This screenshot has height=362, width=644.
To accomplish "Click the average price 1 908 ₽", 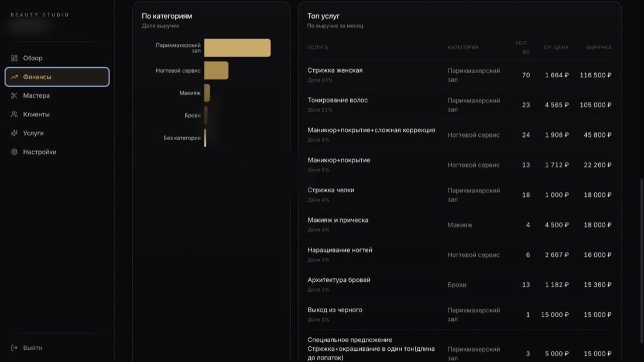I will 557,135.
